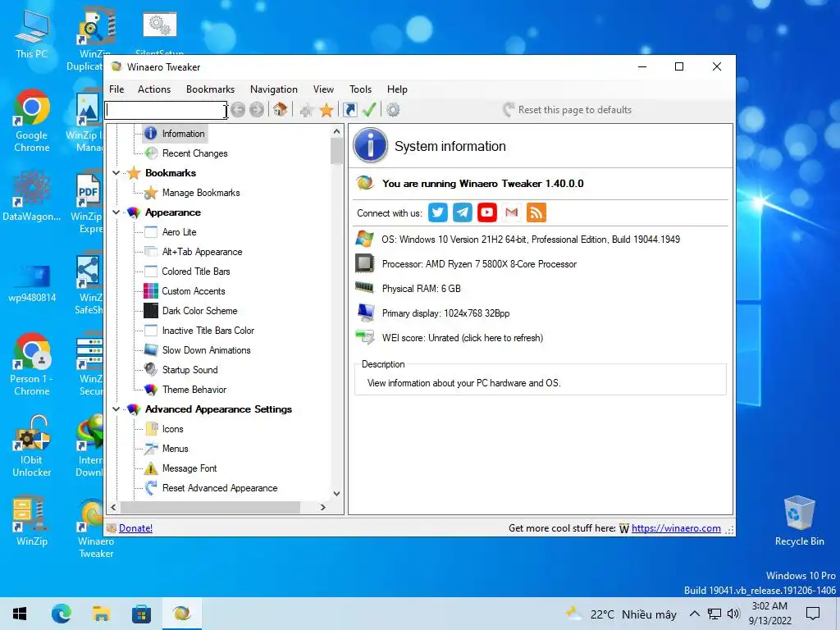840x630 pixels.
Task: Select the Recycle Bin desktop icon
Action: click(799, 521)
